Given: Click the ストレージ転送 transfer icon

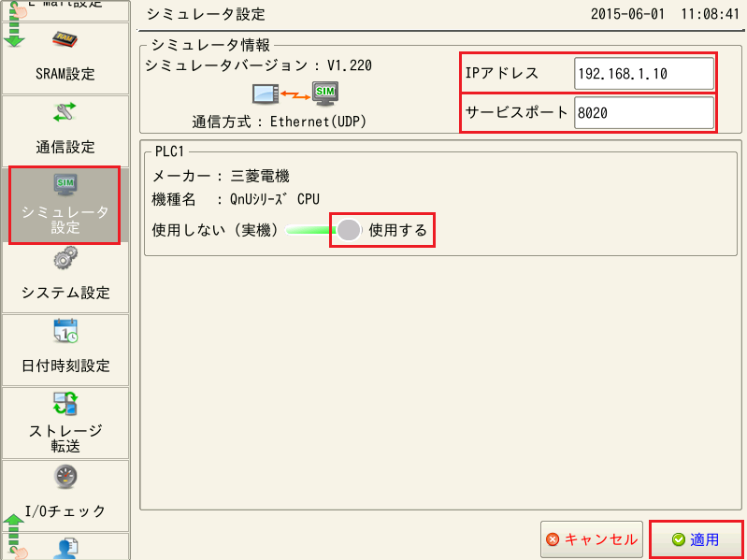Looking at the screenshot, I should [65, 403].
